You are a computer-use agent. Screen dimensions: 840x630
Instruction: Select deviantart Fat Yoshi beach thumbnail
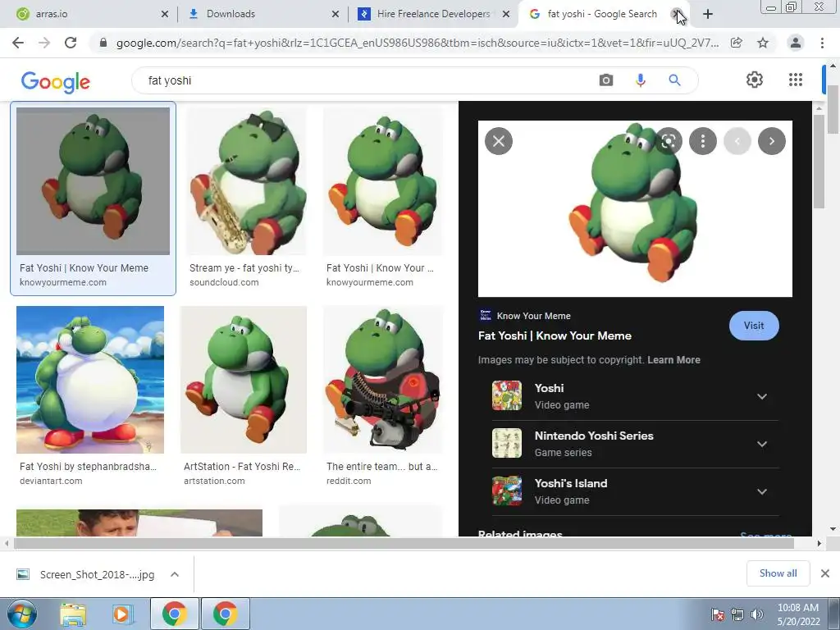(90, 380)
